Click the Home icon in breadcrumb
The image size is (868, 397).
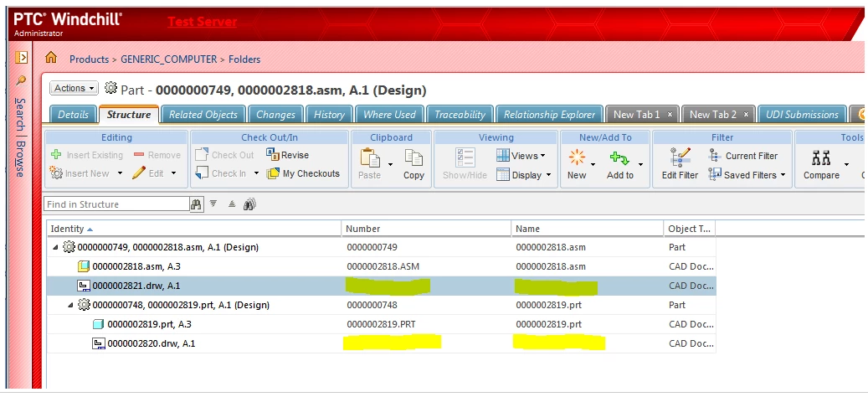(51, 58)
